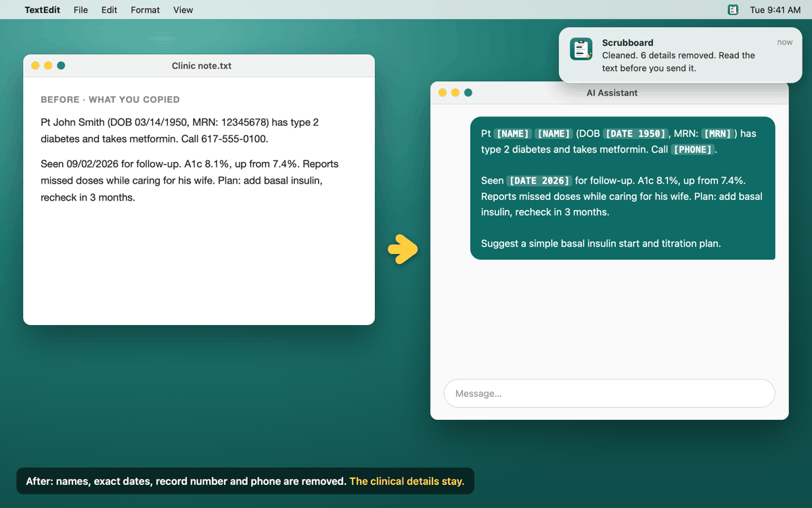The image size is (812, 508).
Task: Click in the Message input field
Action: click(x=609, y=394)
